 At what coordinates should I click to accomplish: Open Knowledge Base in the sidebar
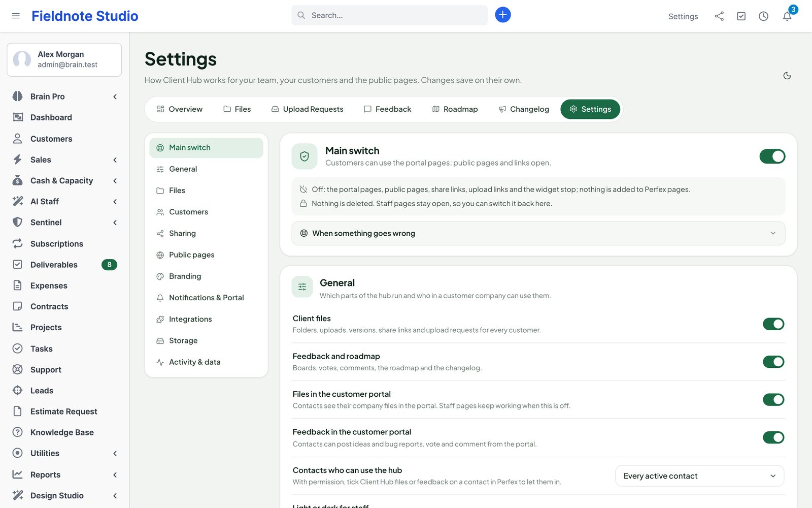[64, 432]
